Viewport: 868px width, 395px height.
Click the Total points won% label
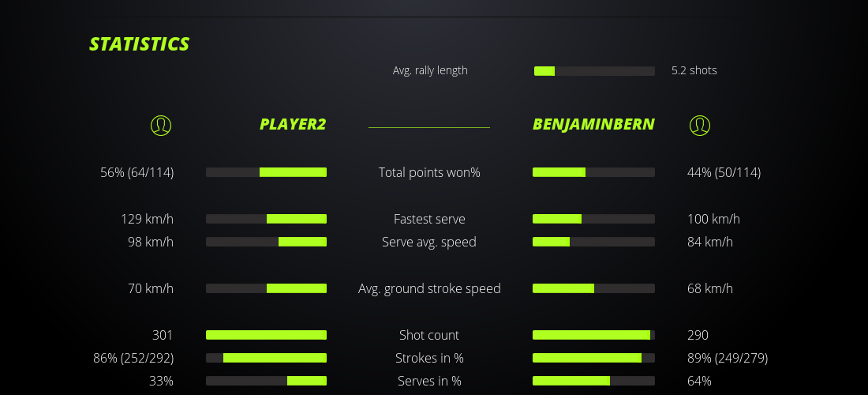[x=429, y=172]
